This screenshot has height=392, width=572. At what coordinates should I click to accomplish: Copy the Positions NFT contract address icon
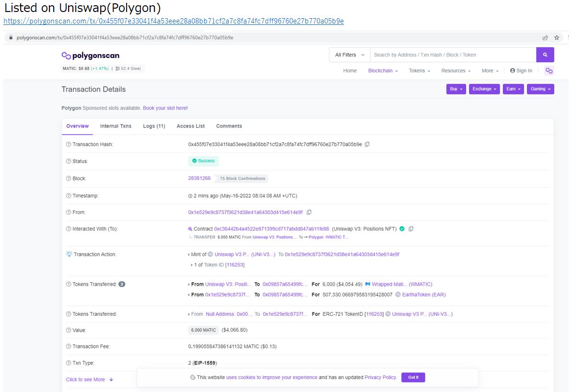pos(411,229)
